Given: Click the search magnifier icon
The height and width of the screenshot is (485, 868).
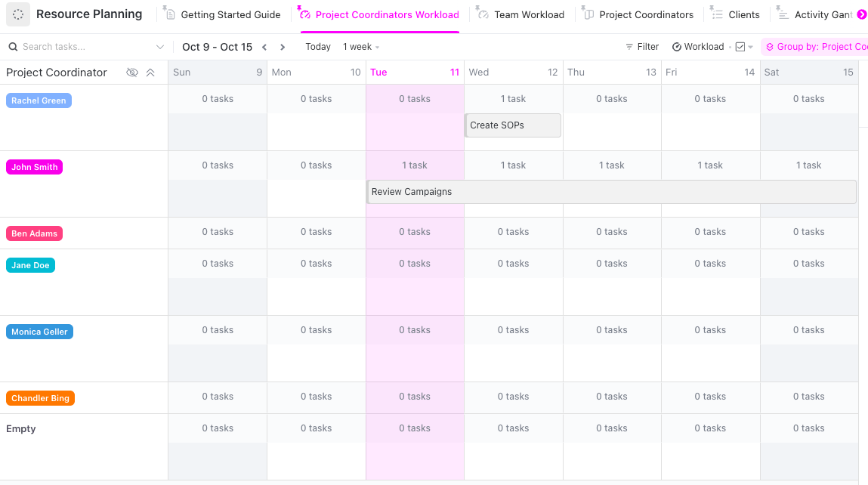Looking at the screenshot, I should click(x=13, y=47).
